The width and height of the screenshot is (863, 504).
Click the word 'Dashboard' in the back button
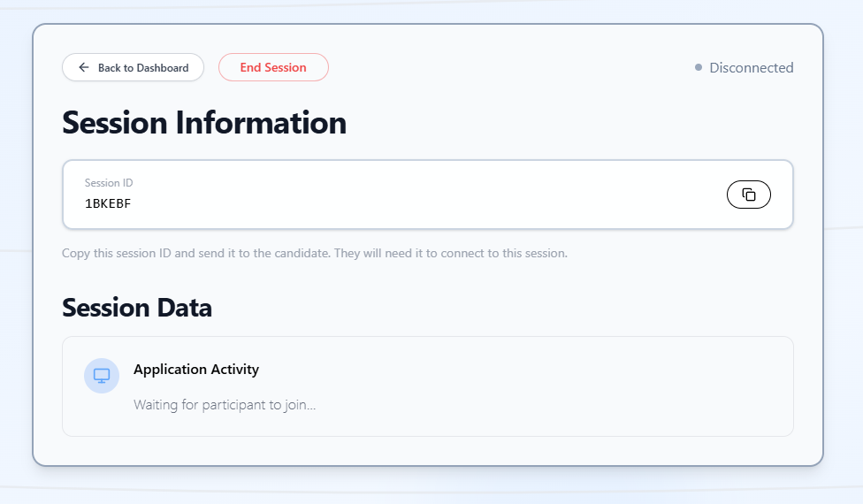pyautogui.click(x=161, y=68)
